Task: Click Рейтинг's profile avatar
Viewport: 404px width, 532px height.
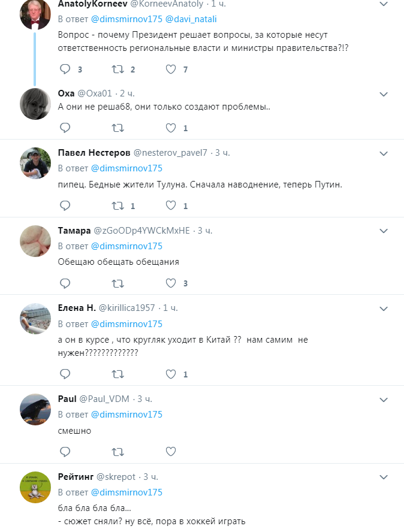Action: tap(35, 487)
